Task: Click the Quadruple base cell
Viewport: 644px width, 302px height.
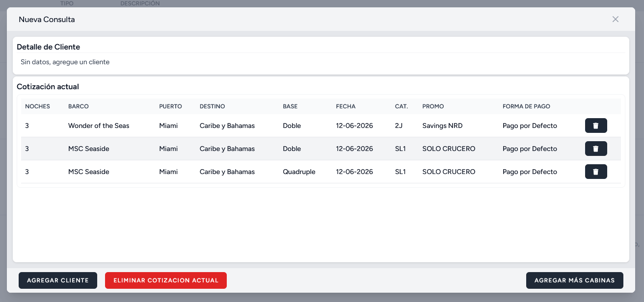Action: (299, 172)
